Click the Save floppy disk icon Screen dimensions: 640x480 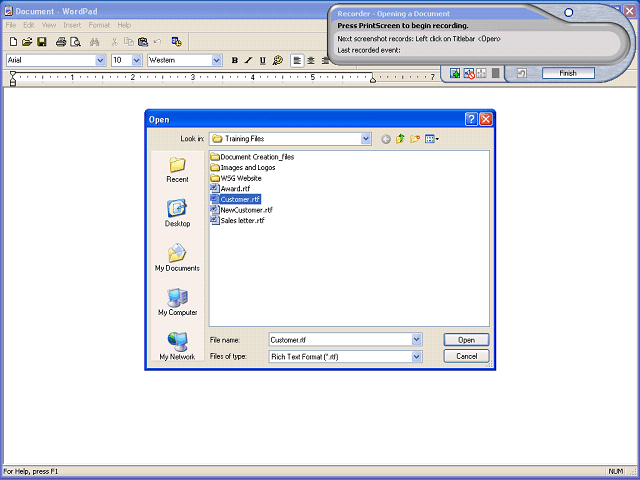[x=42, y=42]
